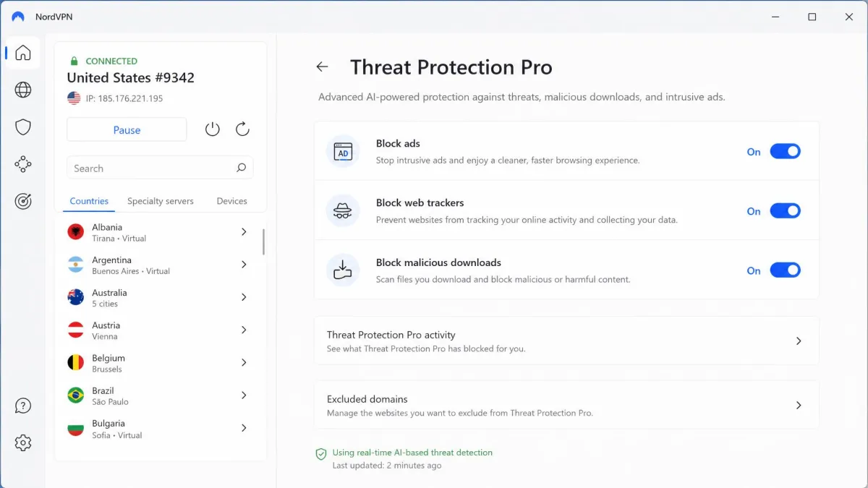Turn off Block malicious downloads toggle
This screenshot has height=488, width=868.
(x=785, y=270)
